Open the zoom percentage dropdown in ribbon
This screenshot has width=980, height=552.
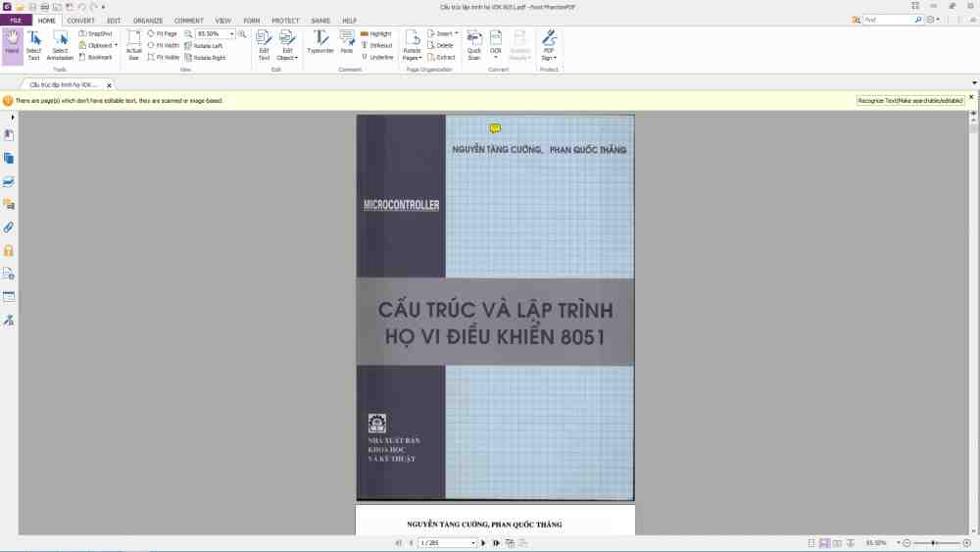(x=231, y=33)
